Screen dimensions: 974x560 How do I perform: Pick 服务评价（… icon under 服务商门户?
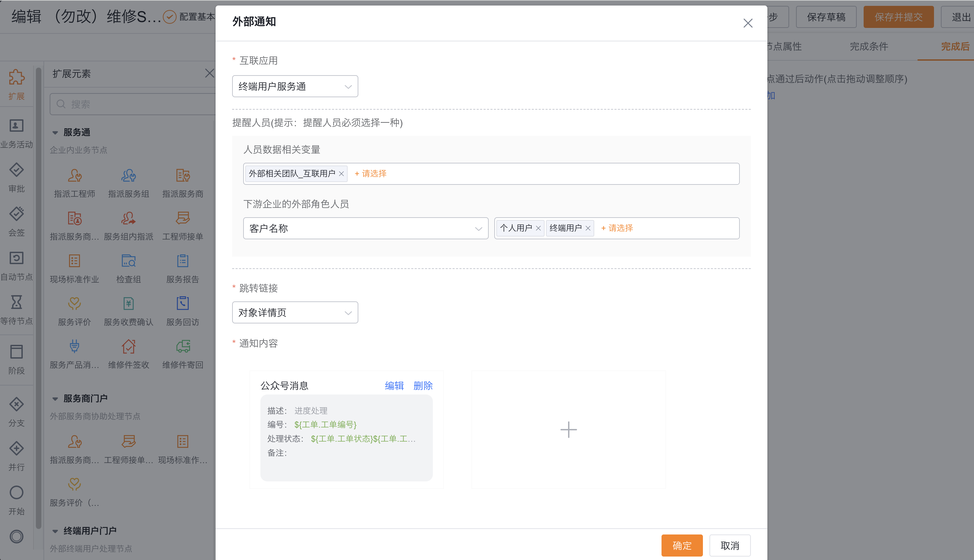[74, 484]
